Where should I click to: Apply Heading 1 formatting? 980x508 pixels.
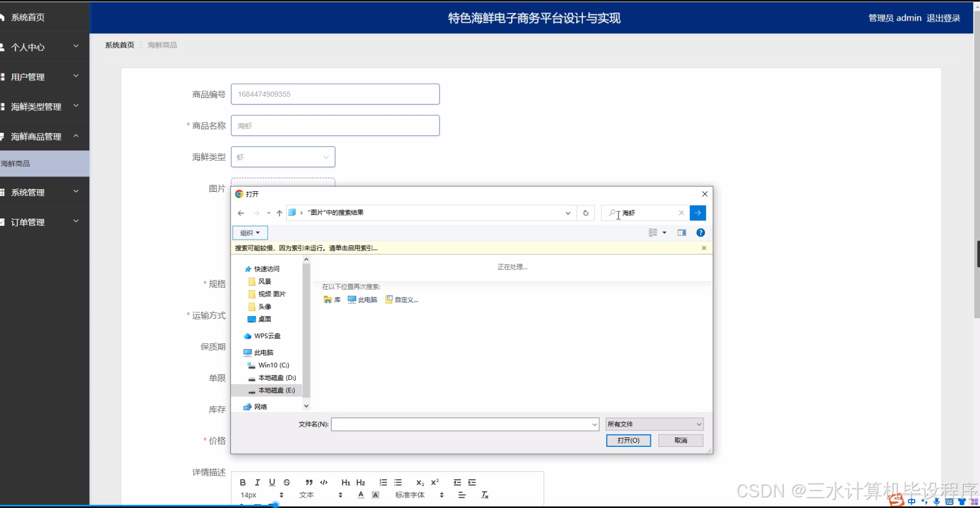(x=346, y=482)
